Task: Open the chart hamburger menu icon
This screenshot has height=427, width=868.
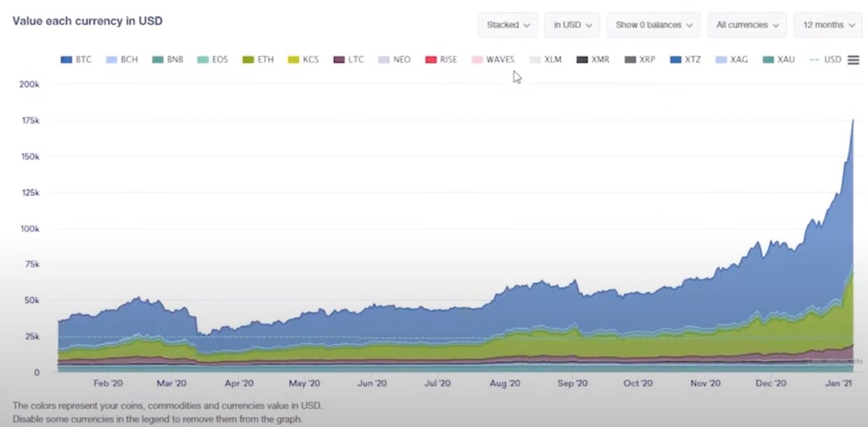Action: coord(853,60)
